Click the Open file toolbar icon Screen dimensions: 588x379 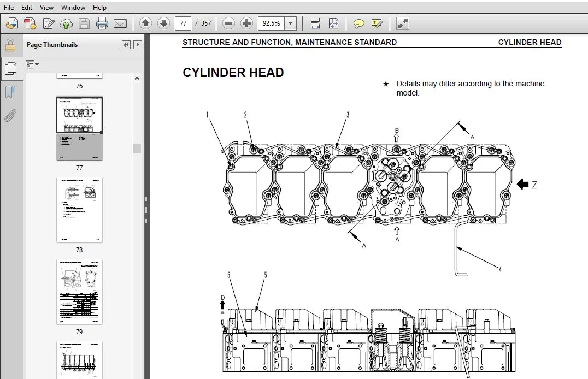pos(11,23)
